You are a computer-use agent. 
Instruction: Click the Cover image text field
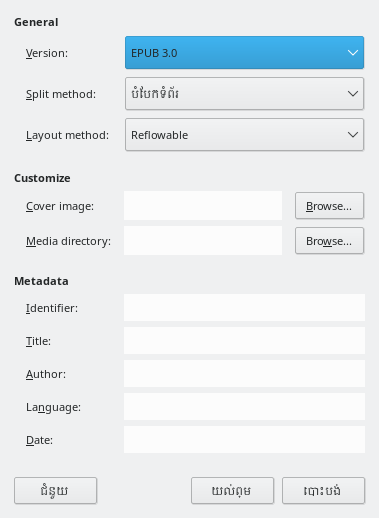203,206
